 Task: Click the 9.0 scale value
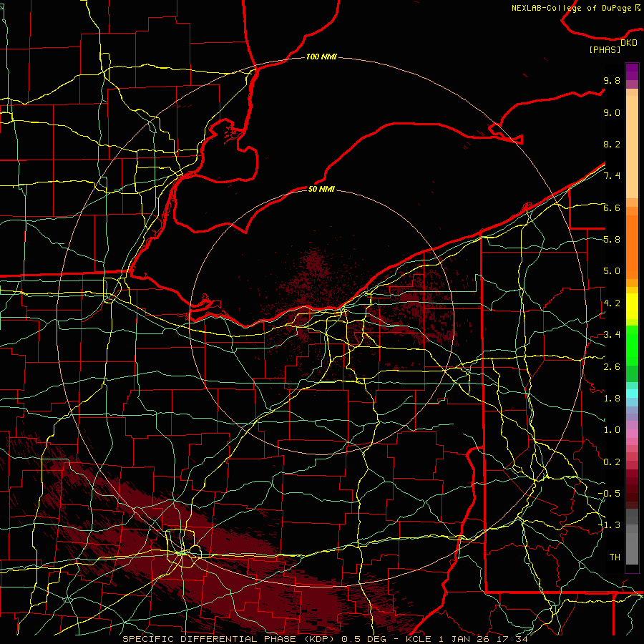tap(612, 112)
